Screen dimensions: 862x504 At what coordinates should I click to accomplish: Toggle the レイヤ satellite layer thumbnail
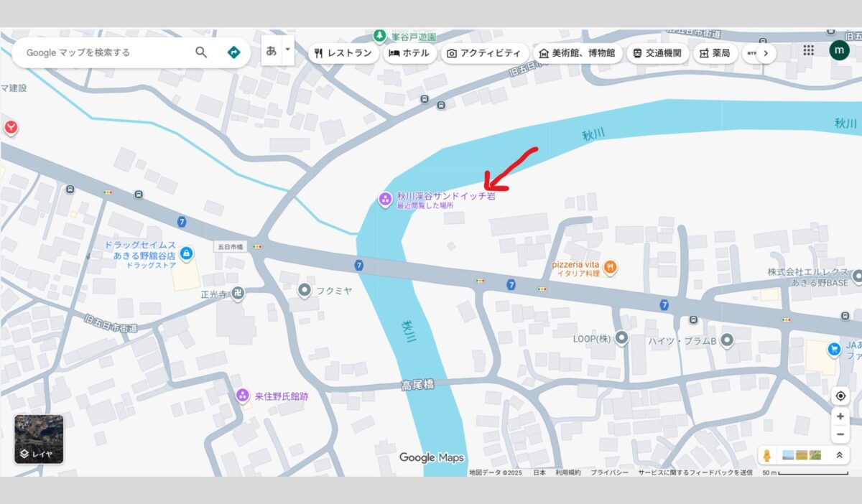(x=39, y=439)
